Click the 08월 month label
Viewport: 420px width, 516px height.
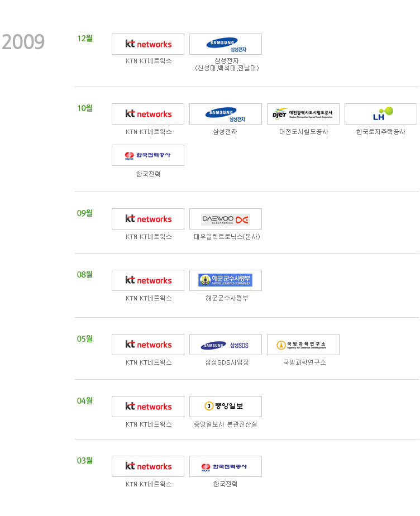point(85,275)
